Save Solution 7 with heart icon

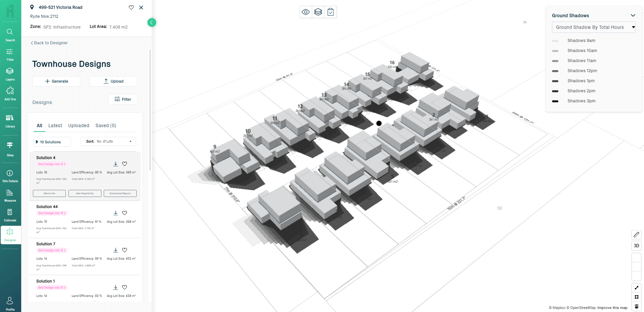[125, 250]
